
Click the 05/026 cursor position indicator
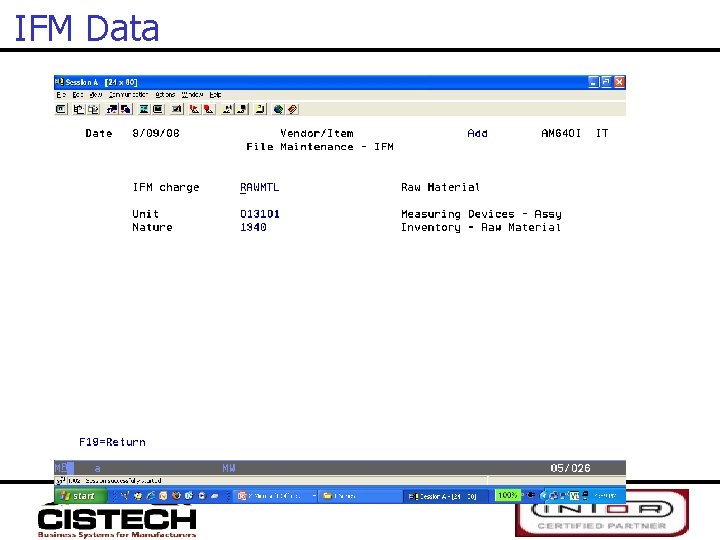coord(570,468)
